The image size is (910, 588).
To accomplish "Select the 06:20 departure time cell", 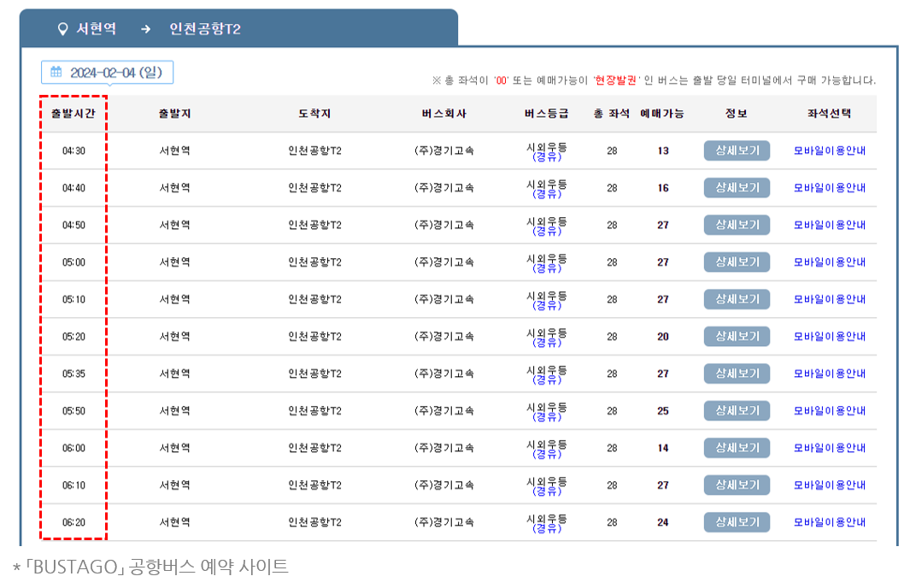I will pos(73,522).
